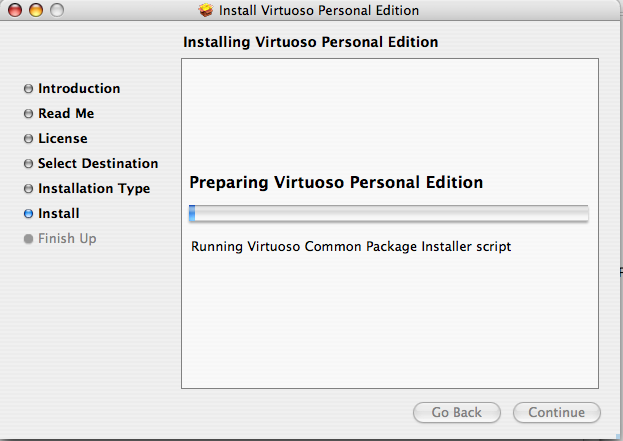Choose the Installation Type step label

pyautogui.click(x=94, y=188)
